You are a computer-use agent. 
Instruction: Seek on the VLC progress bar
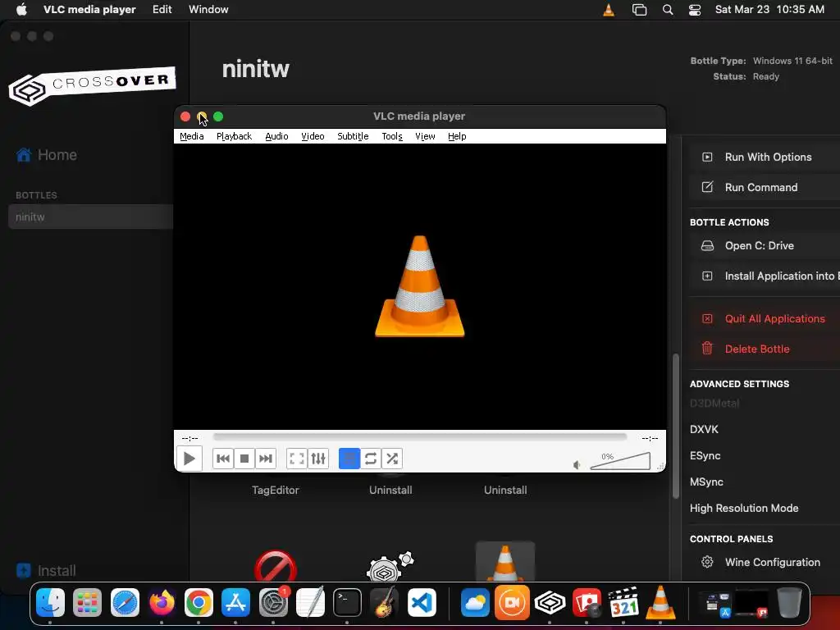[x=419, y=437]
